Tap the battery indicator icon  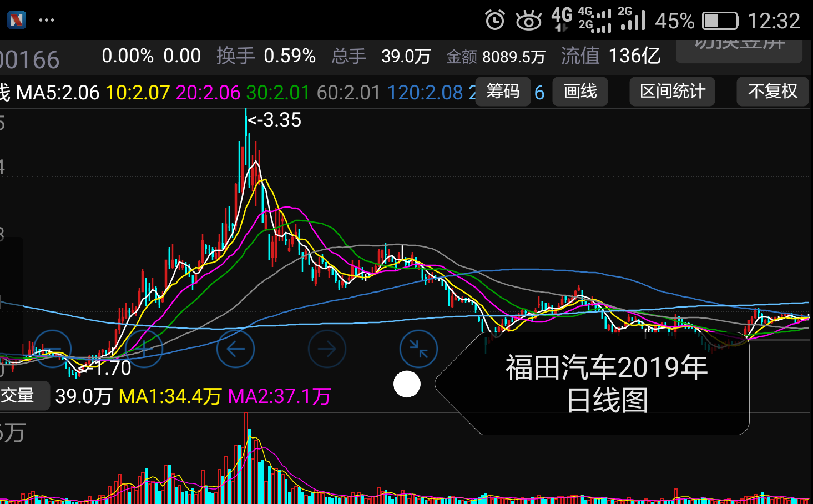click(720, 21)
